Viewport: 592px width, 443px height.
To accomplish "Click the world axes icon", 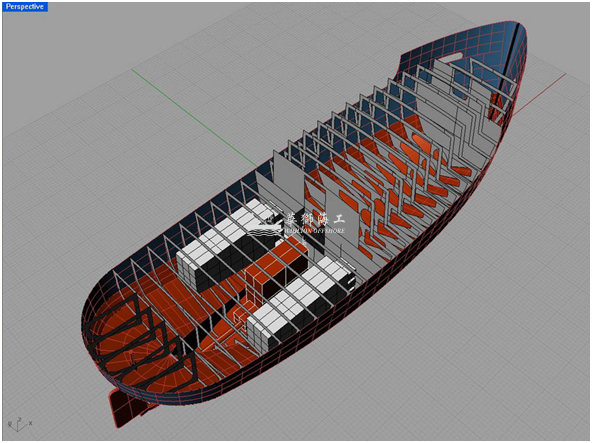I will click(20, 424).
